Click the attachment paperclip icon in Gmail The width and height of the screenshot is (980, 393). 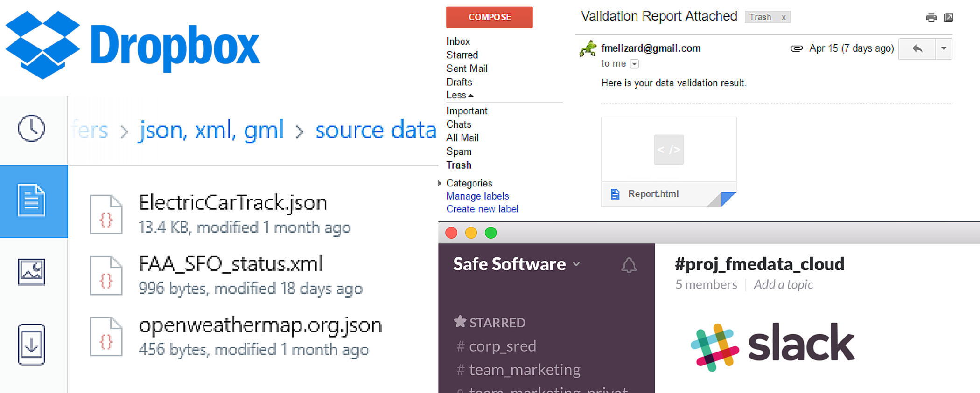[x=796, y=48]
